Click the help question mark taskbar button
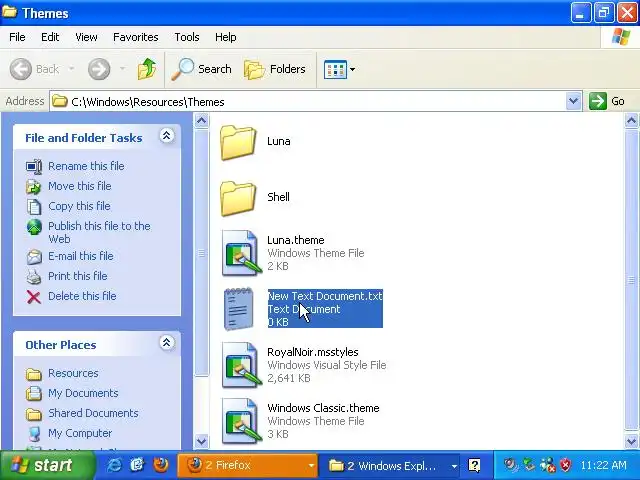The height and width of the screenshot is (480, 640). (x=474, y=465)
